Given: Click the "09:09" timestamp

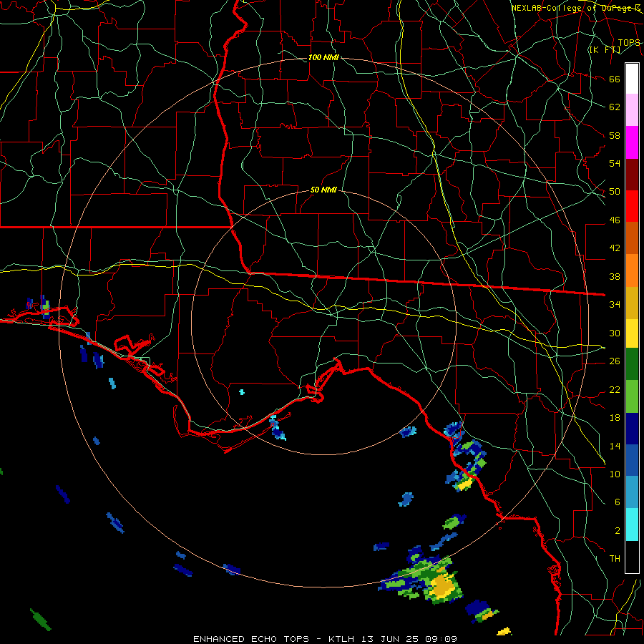Looking at the screenshot, I should pyautogui.click(x=441, y=639).
